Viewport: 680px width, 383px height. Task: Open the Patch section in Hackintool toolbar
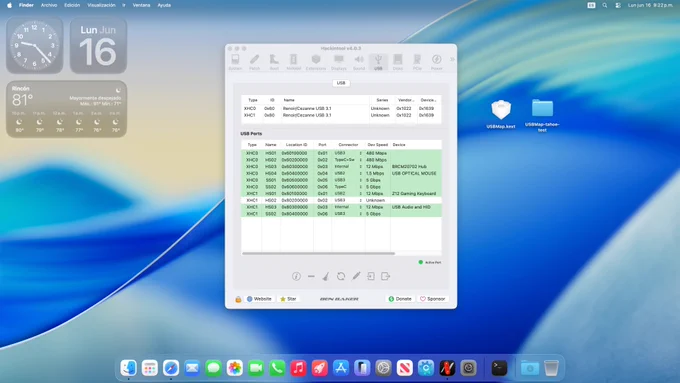255,62
